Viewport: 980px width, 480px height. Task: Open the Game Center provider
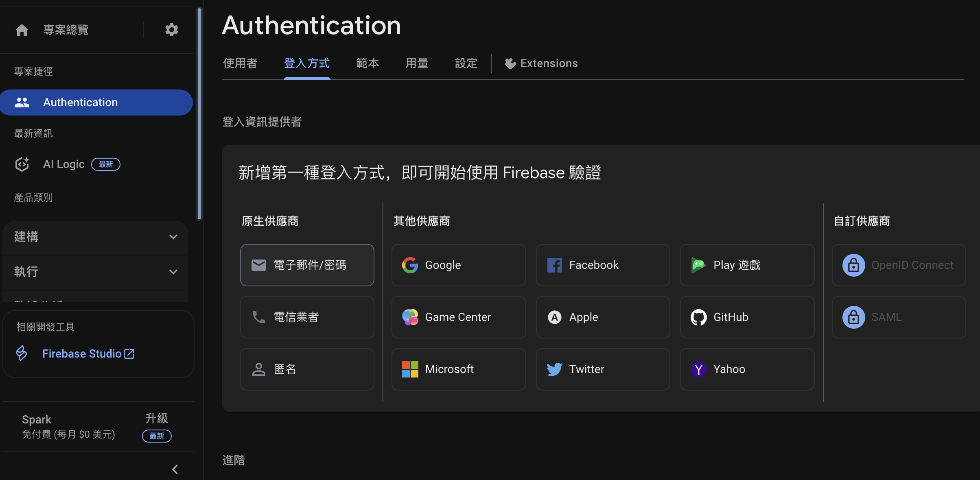(x=458, y=317)
